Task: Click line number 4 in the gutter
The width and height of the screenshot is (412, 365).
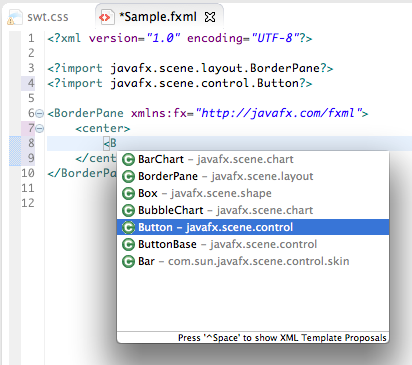Action: 31,83
